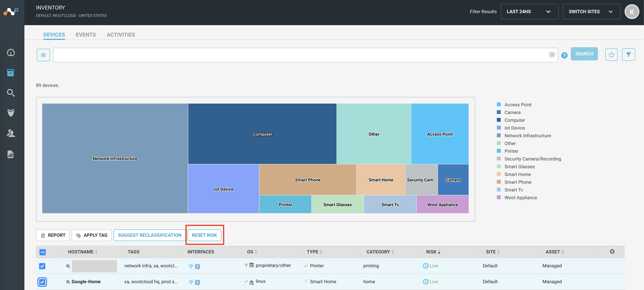Click the SUGGEST RECLASSIFICATION button
644x290 pixels.
pos(149,235)
